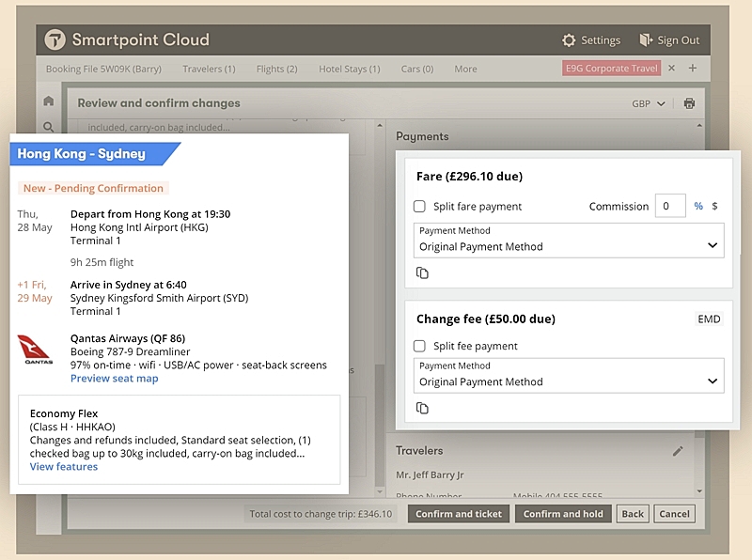This screenshot has width=752, height=560.
Task: Expand Fare Payment Method dropdown
Action: click(569, 241)
